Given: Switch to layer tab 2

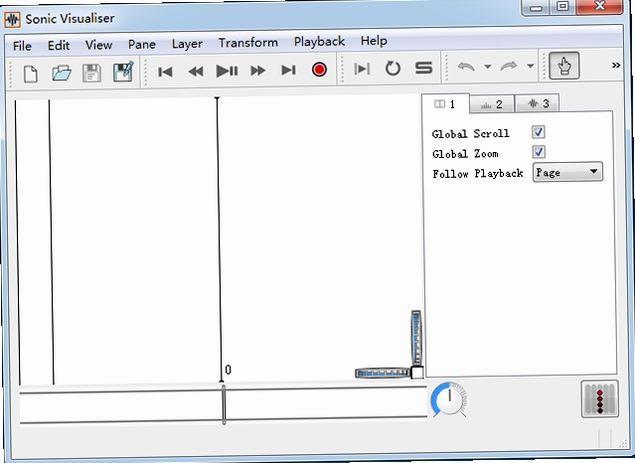Looking at the screenshot, I should pos(492,104).
